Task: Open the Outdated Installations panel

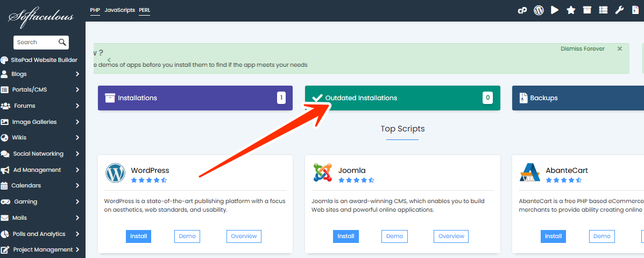Action: click(x=402, y=98)
